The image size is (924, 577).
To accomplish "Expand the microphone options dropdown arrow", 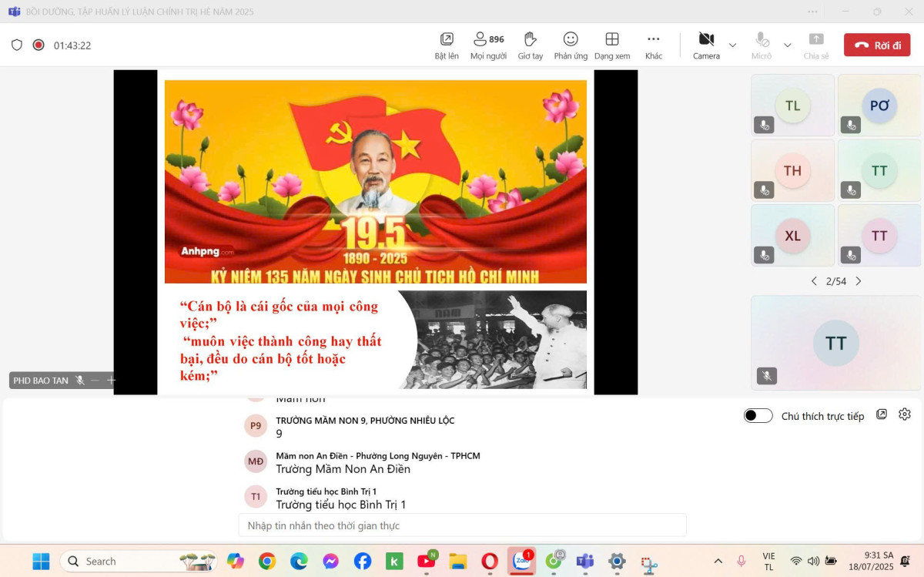I will click(x=787, y=45).
